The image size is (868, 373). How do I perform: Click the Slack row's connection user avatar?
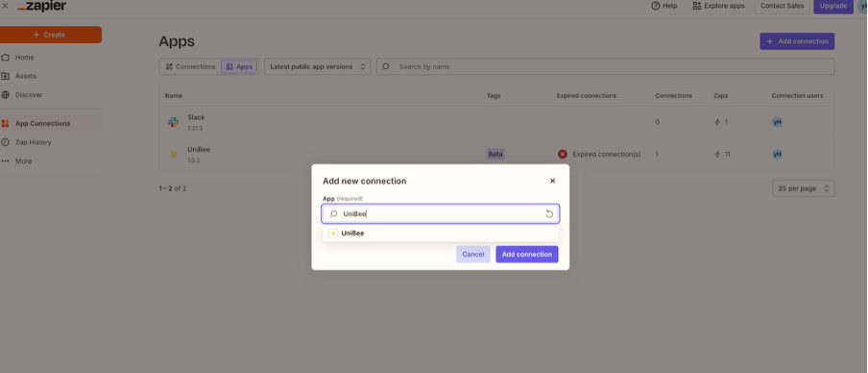(777, 122)
